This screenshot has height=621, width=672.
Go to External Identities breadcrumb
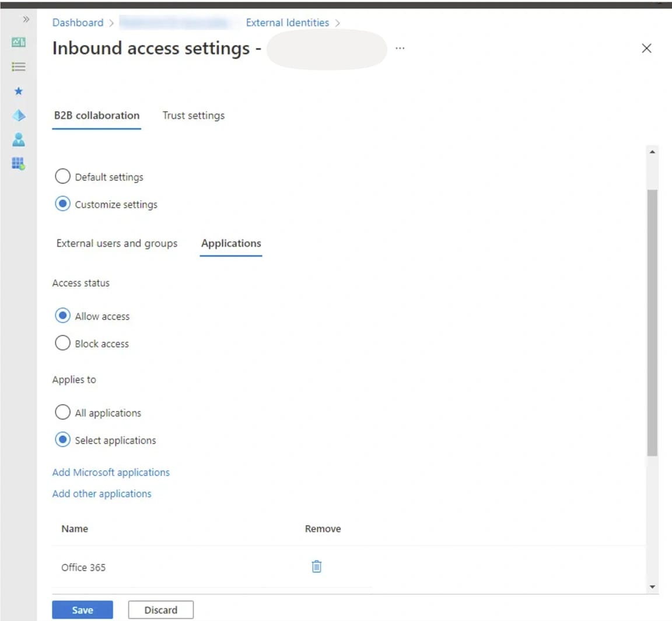pos(287,23)
